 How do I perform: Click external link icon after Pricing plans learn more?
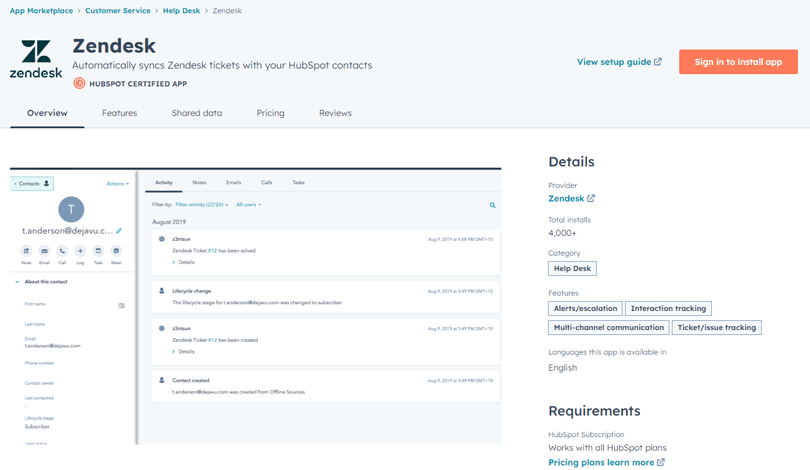pos(661,462)
